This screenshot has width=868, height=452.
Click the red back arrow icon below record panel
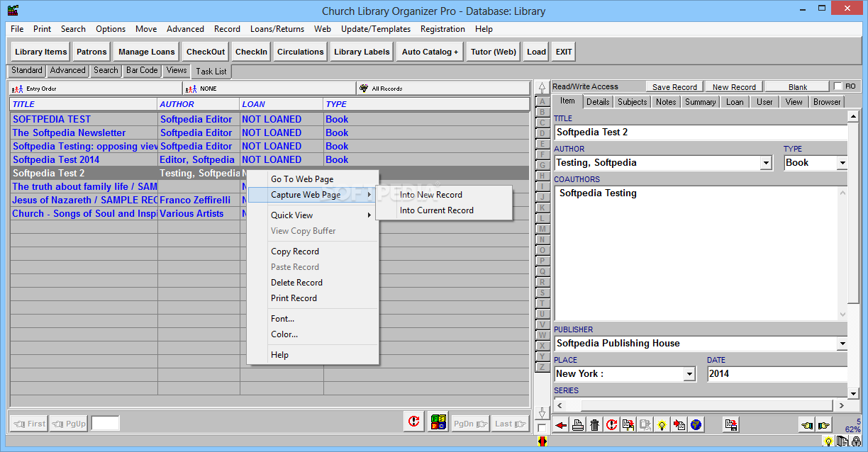[x=561, y=424]
